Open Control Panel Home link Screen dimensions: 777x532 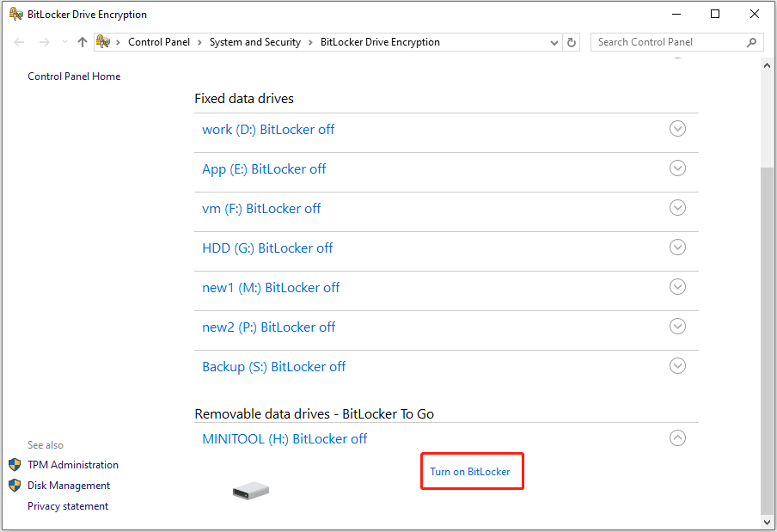pos(74,76)
